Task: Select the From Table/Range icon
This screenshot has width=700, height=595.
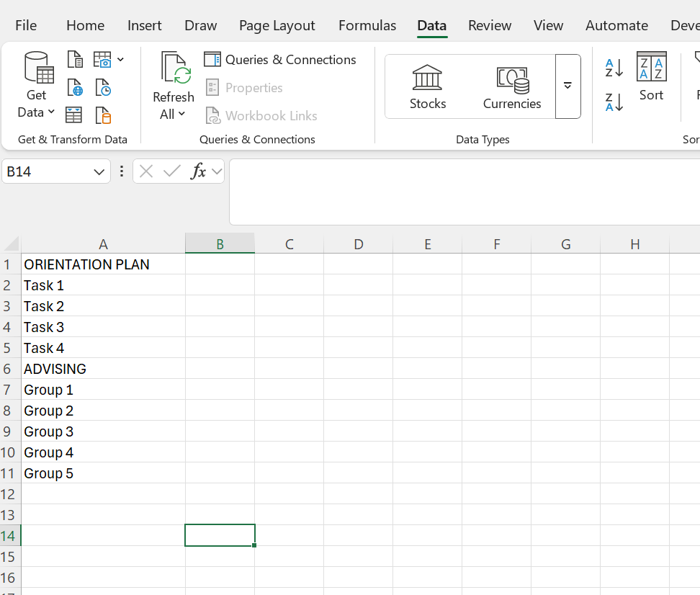Action: click(x=75, y=114)
